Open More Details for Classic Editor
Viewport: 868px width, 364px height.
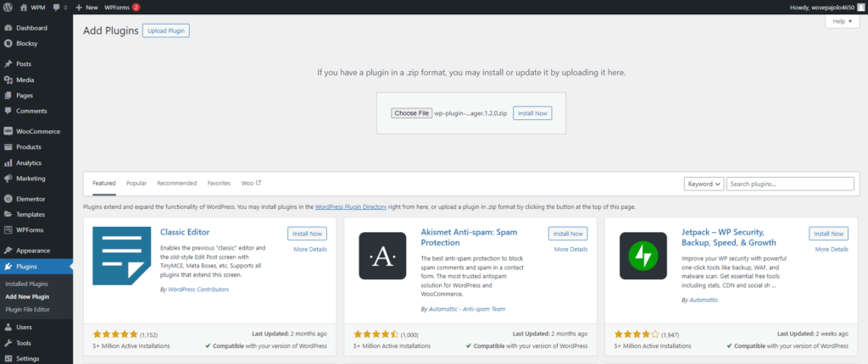310,250
